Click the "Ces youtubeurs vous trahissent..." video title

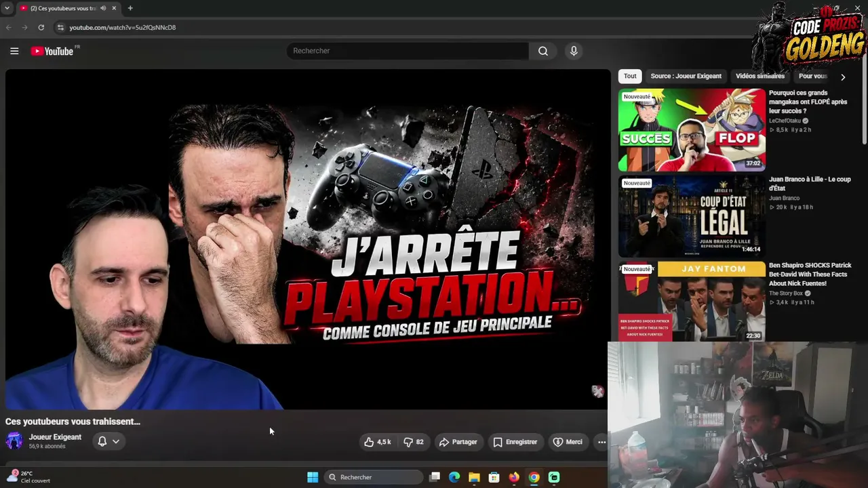point(73,422)
